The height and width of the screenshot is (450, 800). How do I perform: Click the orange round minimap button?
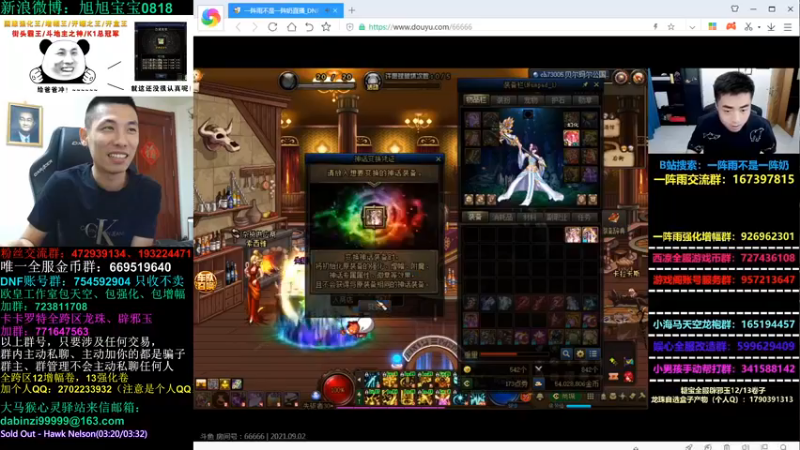(638, 78)
